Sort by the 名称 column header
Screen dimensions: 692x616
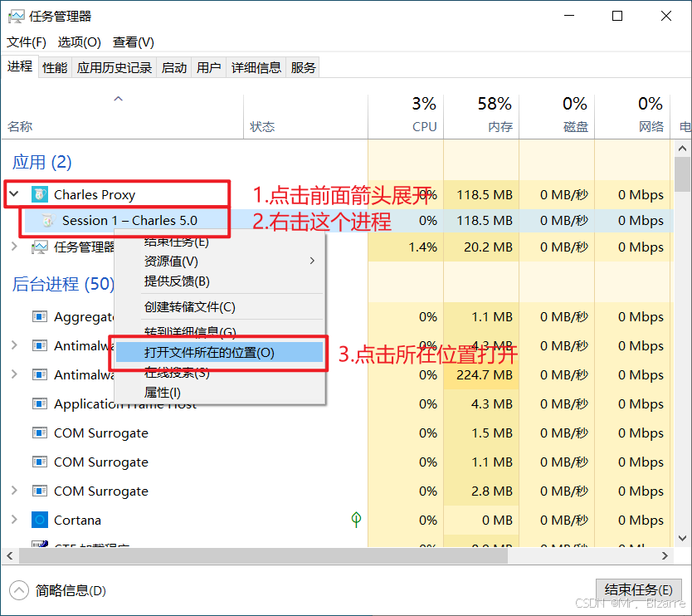pyautogui.click(x=122, y=116)
